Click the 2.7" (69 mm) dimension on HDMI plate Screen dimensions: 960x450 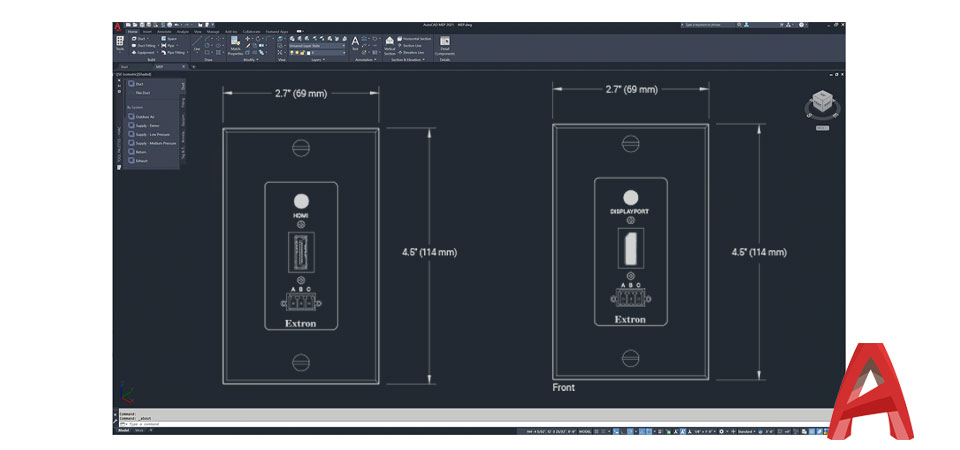click(300, 94)
